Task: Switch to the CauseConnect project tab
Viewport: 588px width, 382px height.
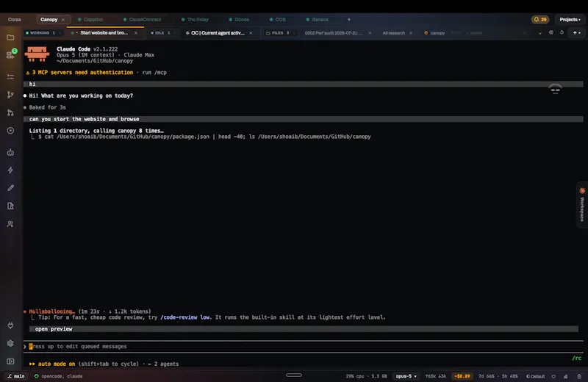Action: click(x=142, y=20)
